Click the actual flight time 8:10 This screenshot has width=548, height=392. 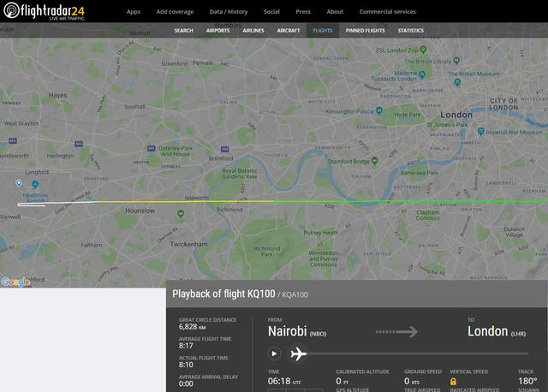click(186, 365)
